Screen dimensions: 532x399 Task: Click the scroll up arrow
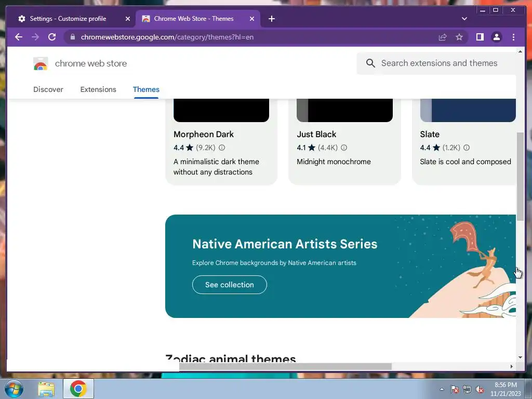[x=520, y=51]
